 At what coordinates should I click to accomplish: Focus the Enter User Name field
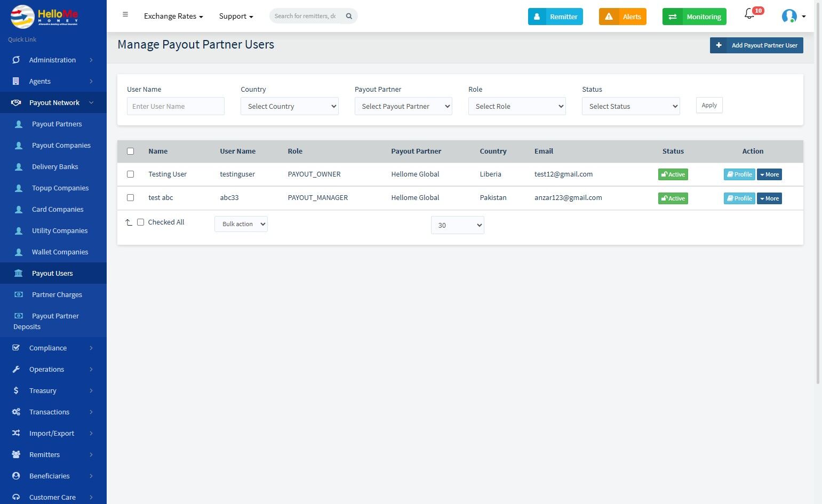(x=175, y=106)
